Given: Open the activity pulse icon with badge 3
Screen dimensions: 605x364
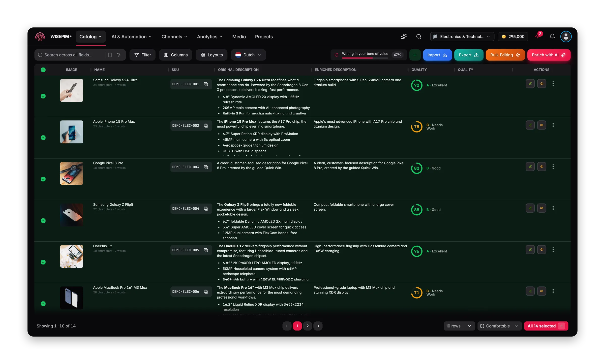Looking at the screenshot, I should 538,36.
